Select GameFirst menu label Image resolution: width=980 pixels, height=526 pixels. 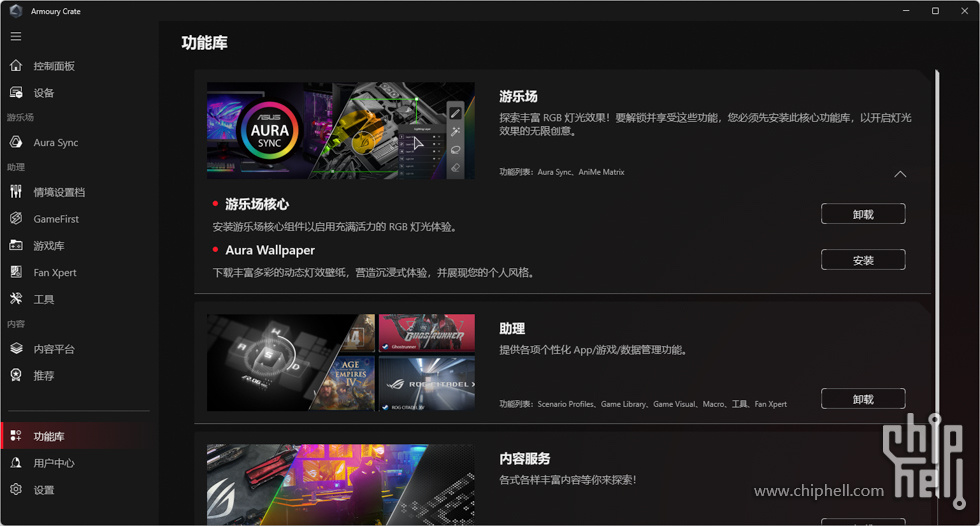(x=56, y=219)
